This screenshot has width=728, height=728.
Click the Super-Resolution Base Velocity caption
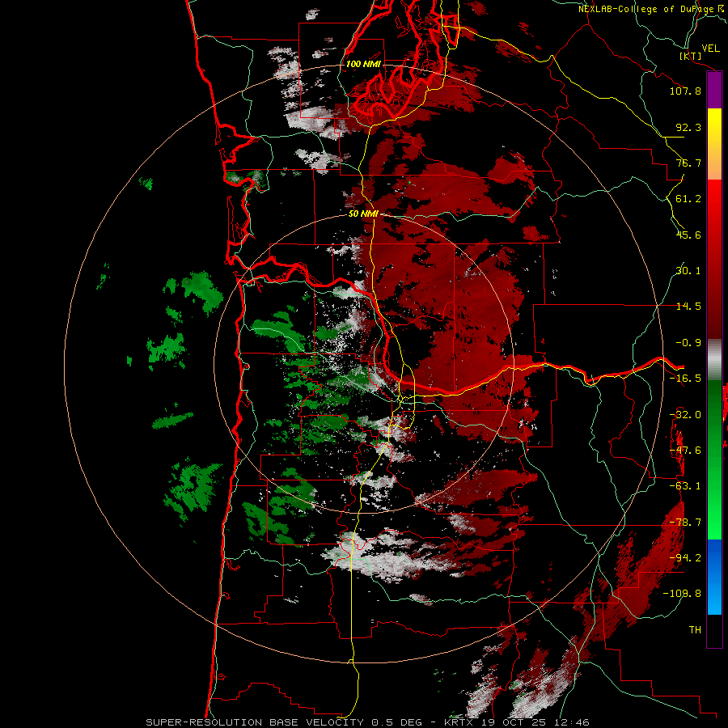point(368,722)
